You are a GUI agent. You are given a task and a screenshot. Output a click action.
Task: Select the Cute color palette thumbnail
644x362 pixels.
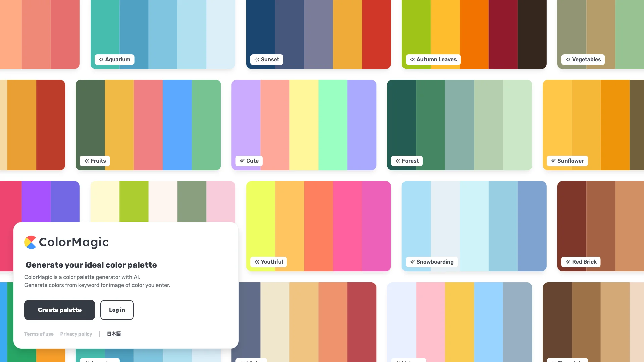[x=304, y=125]
